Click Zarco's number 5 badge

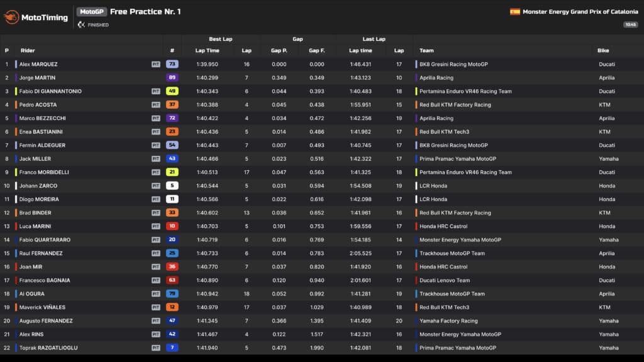pos(172,186)
